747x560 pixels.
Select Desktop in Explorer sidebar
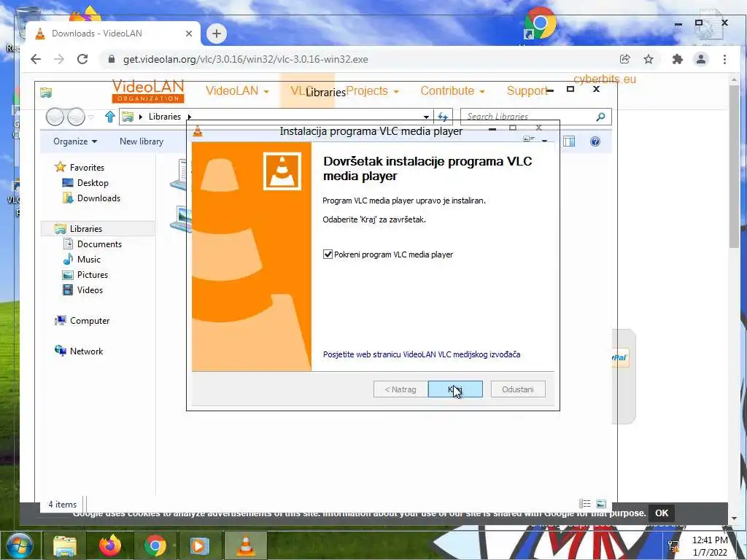pos(93,183)
